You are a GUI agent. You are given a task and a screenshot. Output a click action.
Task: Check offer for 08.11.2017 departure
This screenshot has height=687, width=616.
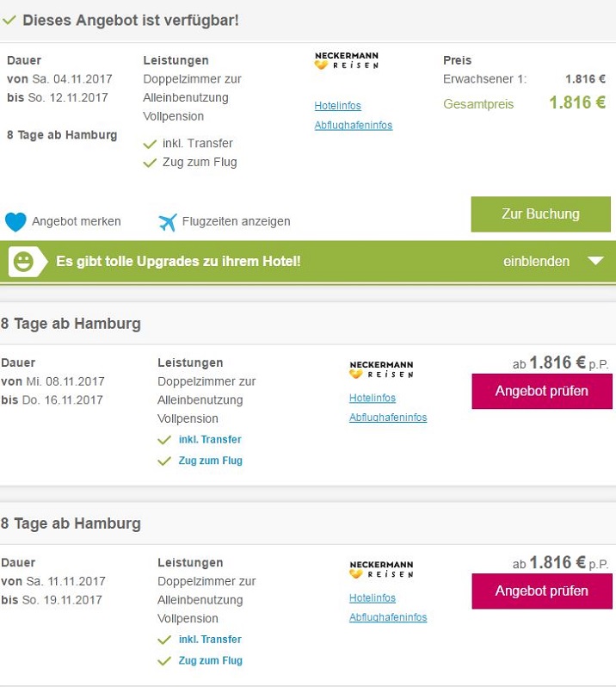click(x=541, y=391)
